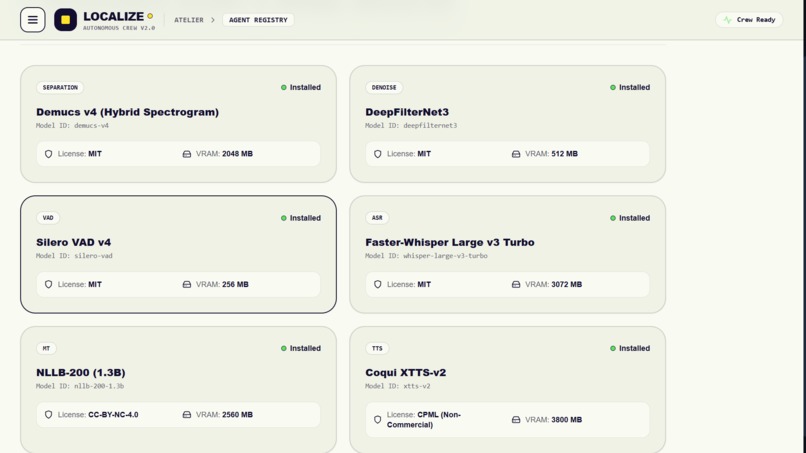Image resolution: width=806 pixels, height=453 pixels.
Task: Click the MT category tag
Action: [x=46, y=348]
